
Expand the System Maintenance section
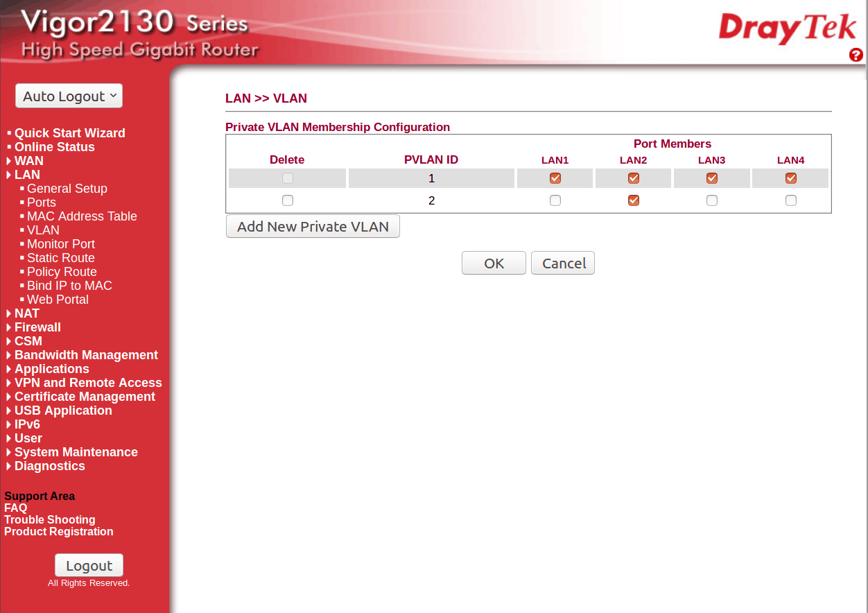click(x=76, y=452)
